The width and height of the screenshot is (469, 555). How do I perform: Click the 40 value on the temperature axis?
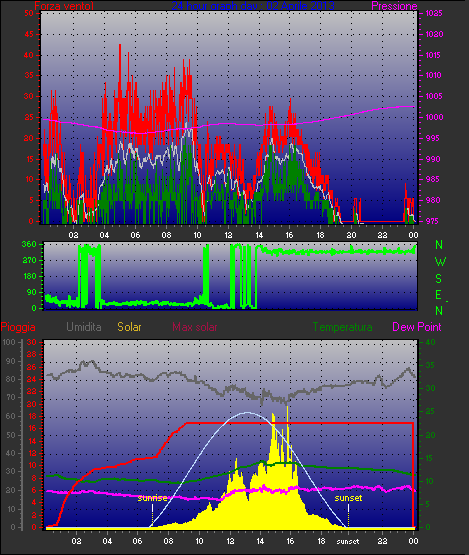pyautogui.click(x=430, y=342)
